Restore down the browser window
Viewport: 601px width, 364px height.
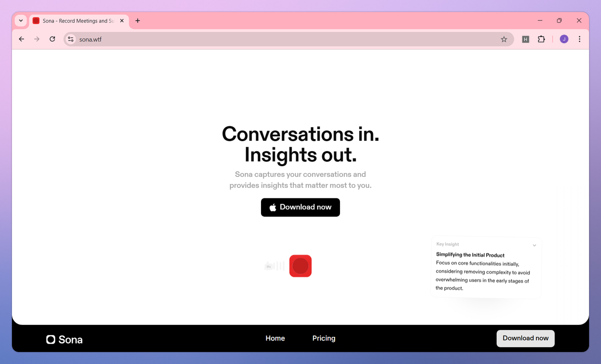tap(559, 21)
